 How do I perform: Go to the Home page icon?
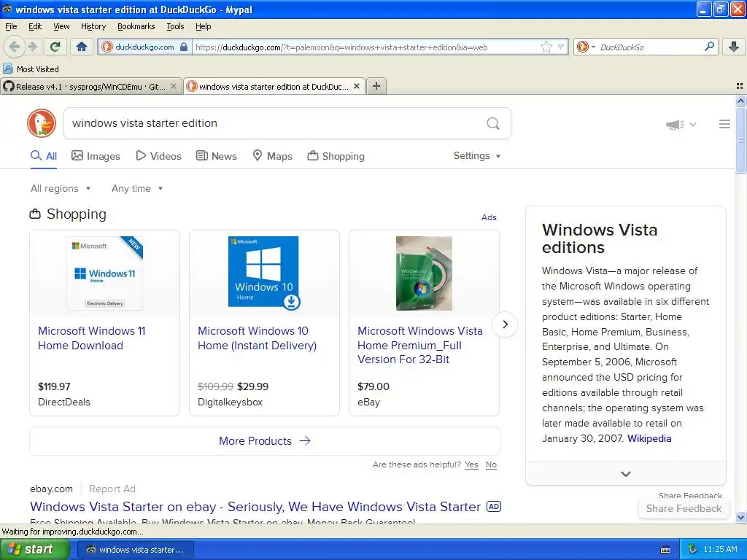pos(82,47)
